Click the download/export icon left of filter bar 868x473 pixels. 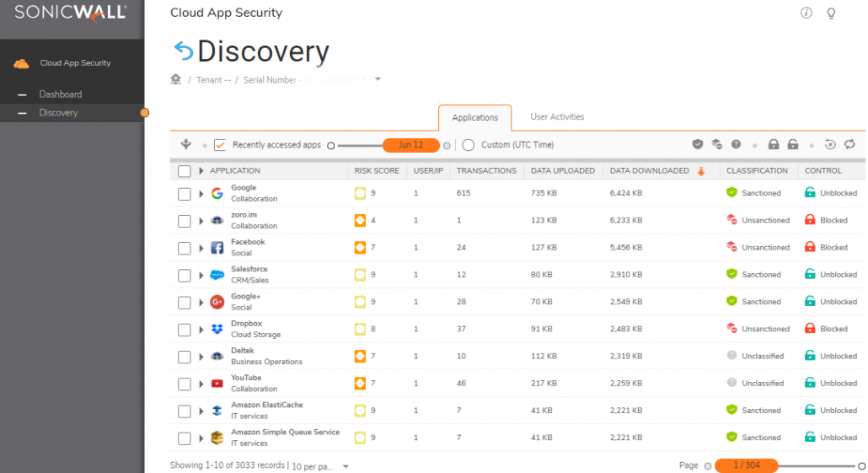pyautogui.click(x=186, y=144)
